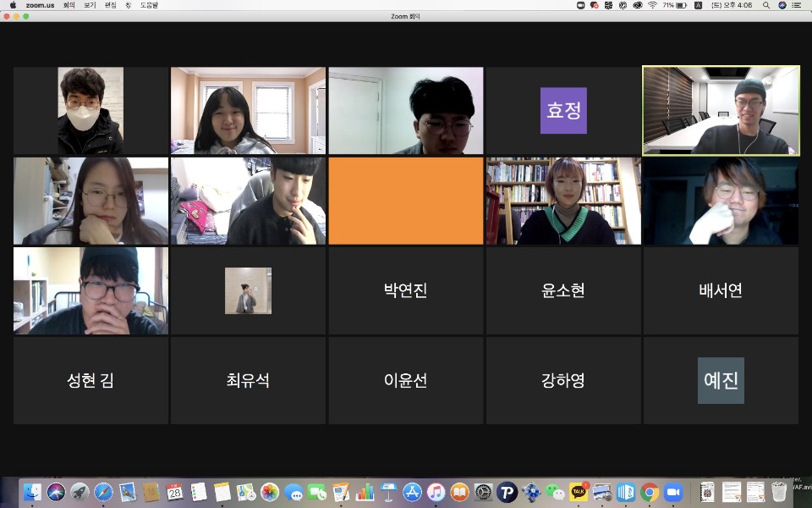
Task: Select the 박연진 participant tile
Action: pyautogui.click(x=405, y=290)
